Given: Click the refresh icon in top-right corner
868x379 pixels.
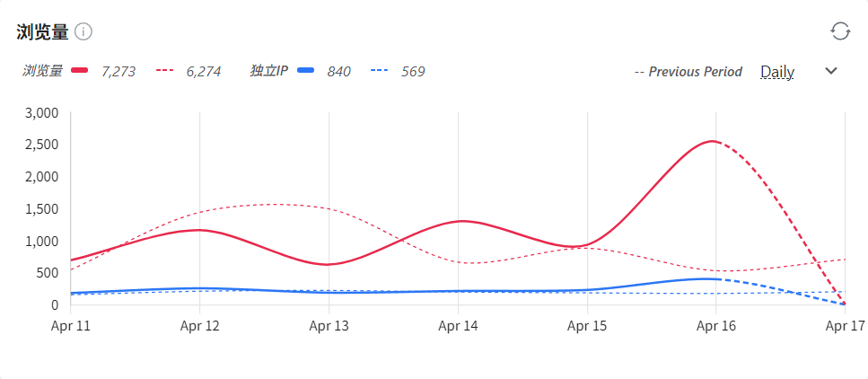Looking at the screenshot, I should click(840, 31).
